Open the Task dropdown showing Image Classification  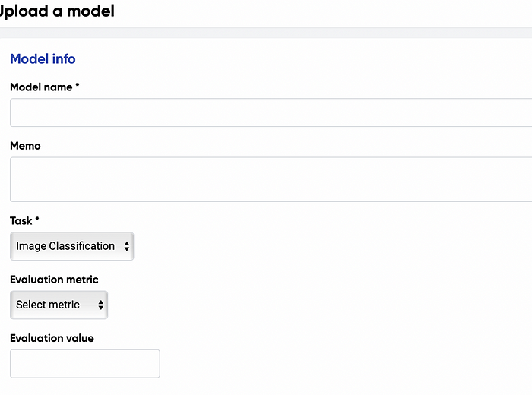point(71,246)
